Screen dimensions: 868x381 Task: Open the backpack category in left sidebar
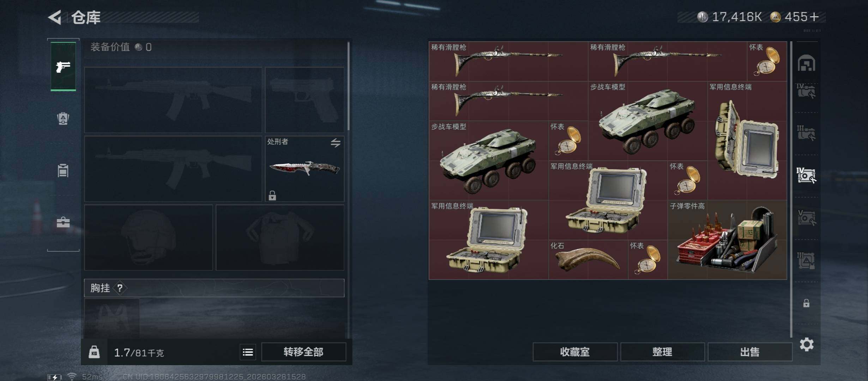click(63, 118)
